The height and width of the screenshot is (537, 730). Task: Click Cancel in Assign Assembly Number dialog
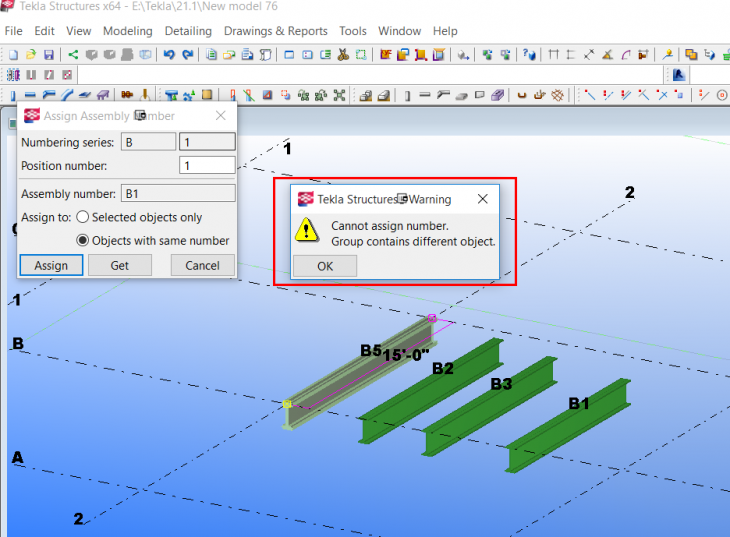point(202,265)
